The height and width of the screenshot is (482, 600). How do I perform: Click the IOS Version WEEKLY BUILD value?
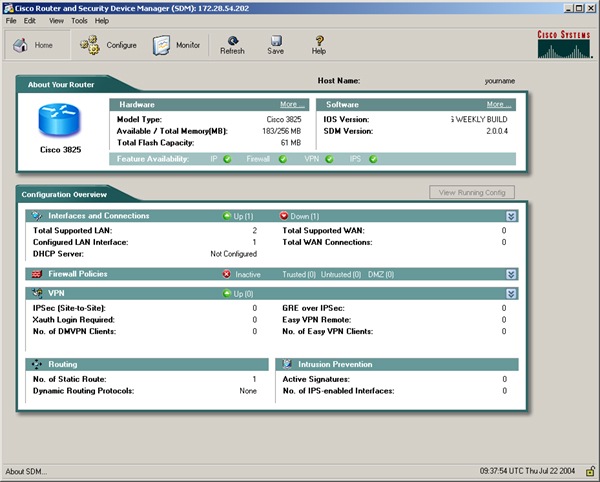[479, 119]
